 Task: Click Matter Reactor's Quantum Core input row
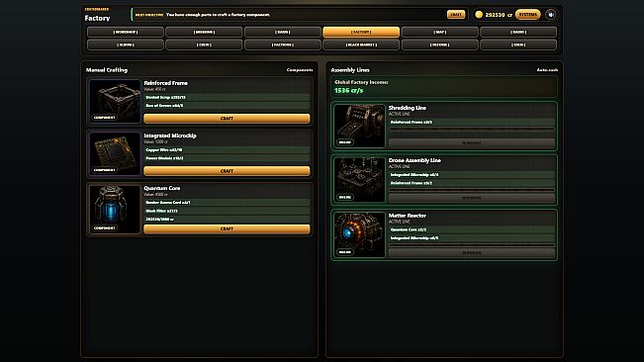pyautogui.click(x=472, y=229)
